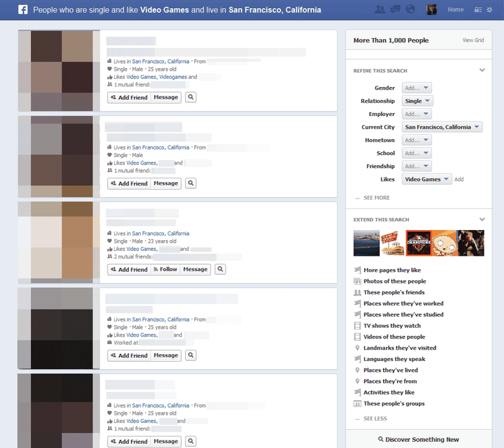Click search magnifier for first result
This screenshot has width=504, height=448.
[191, 97]
